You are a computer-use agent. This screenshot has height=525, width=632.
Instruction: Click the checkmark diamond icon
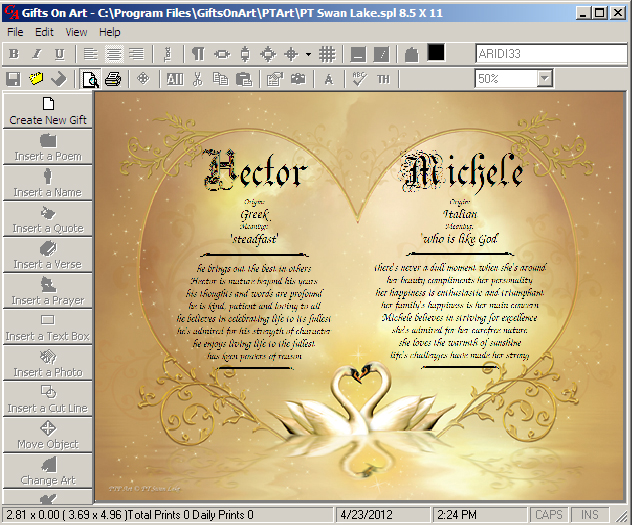coord(59,79)
